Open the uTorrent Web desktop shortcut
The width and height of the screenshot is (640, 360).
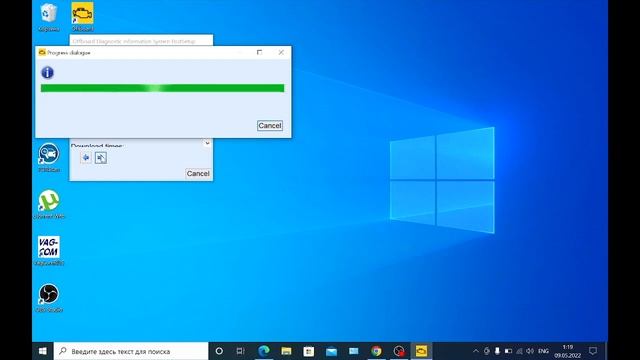coord(49,204)
